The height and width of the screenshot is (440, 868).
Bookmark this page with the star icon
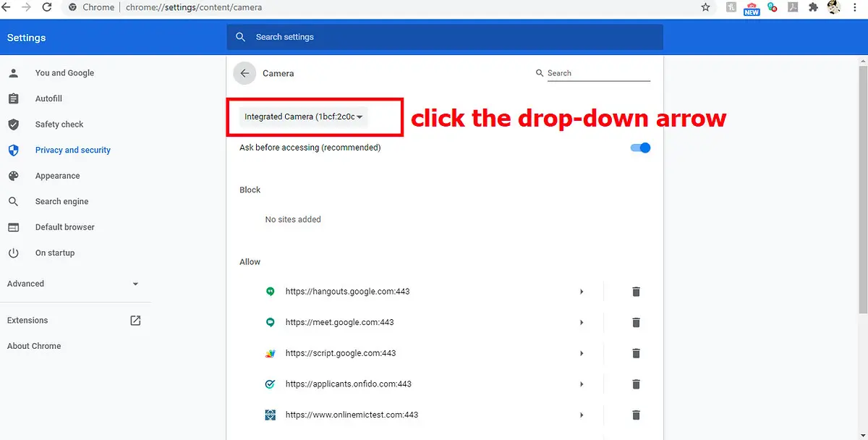705,7
